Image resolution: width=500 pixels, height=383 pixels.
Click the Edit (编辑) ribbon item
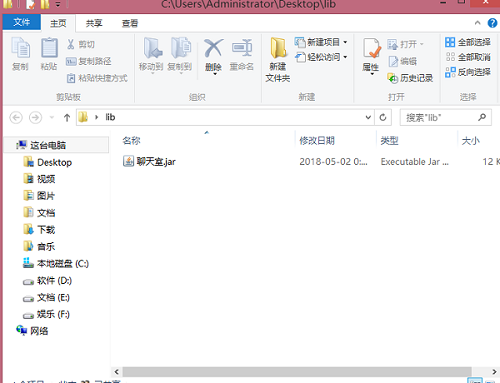[402, 61]
